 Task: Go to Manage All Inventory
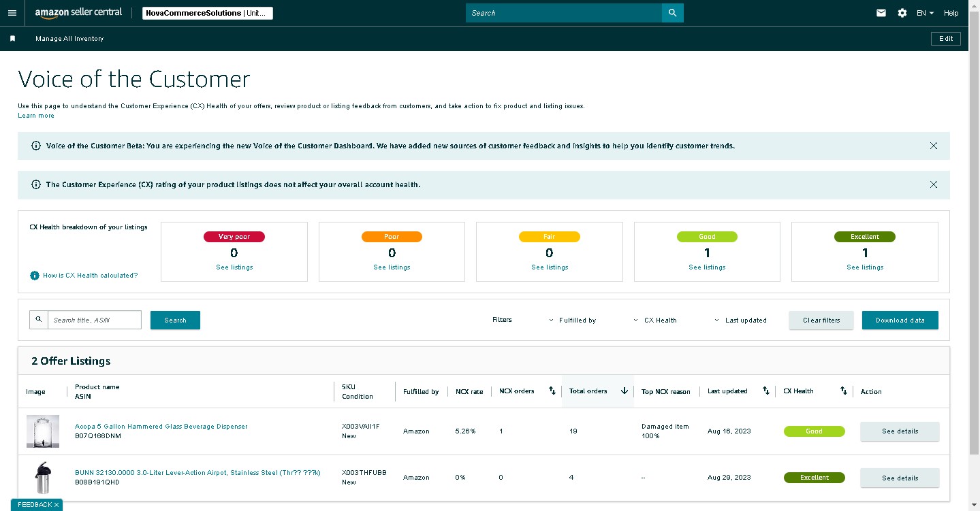click(x=69, y=39)
